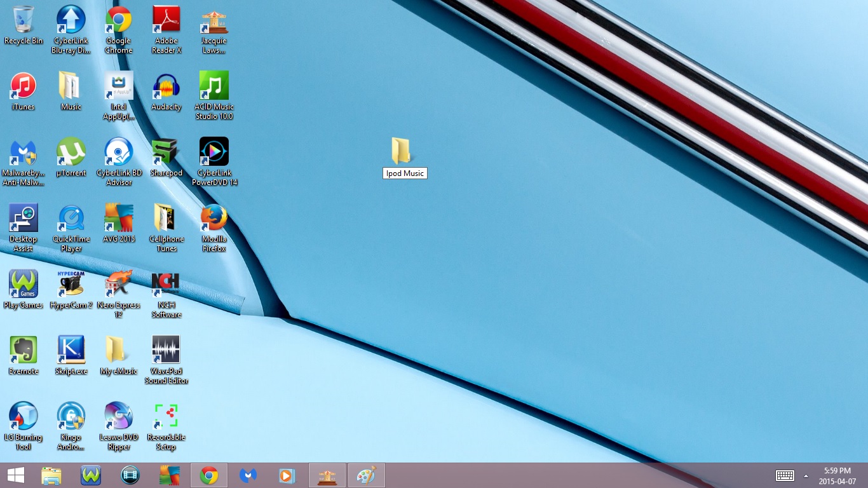868x488 pixels.
Task: Select the Cellphone Tunes folder
Action: 166,228
